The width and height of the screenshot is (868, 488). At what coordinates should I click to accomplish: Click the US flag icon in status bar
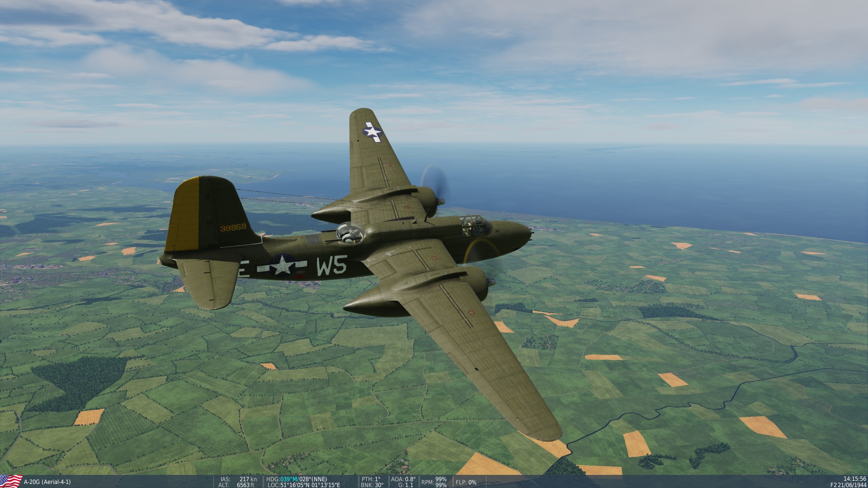[x=11, y=481]
